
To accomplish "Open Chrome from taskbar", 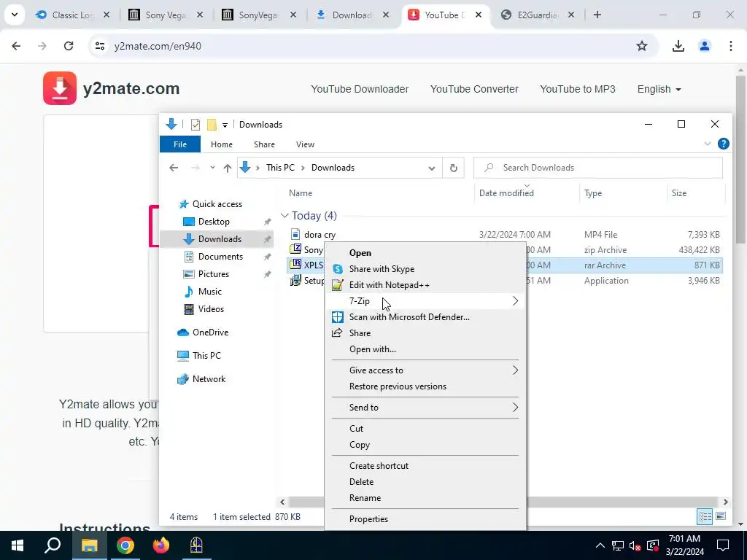I will (x=125, y=545).
